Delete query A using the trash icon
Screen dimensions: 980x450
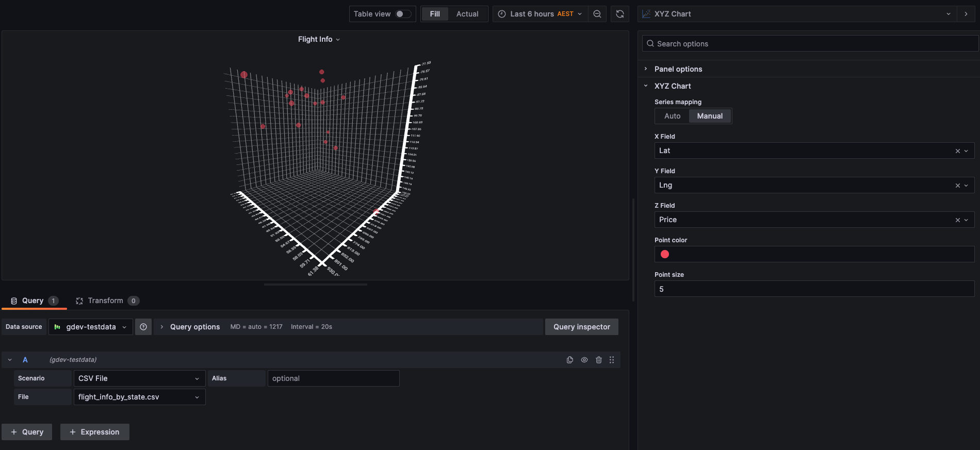click(x=599, y=360)
